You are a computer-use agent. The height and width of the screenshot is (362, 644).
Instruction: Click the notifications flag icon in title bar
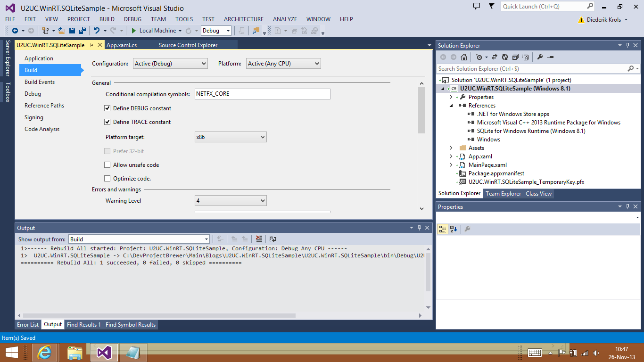[x=492, y=6]
